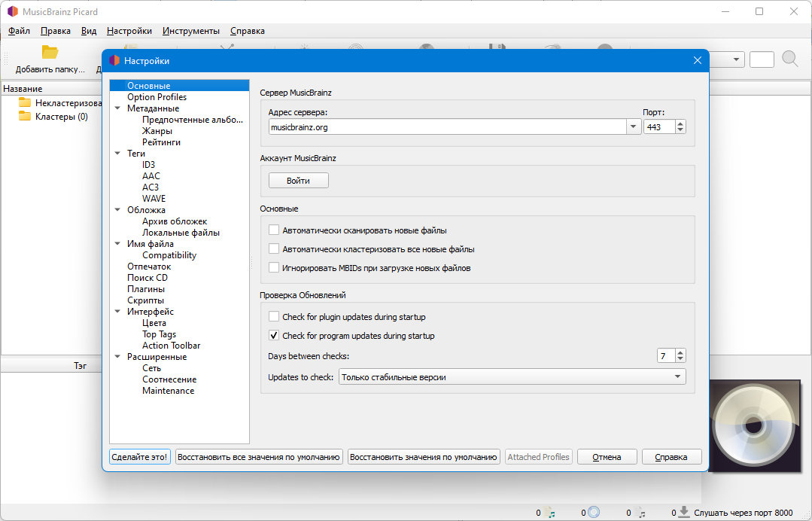Viewport: 812px width, 521px height.
Task: Collapse the Метаданные tree section
Action: point(117,108)
